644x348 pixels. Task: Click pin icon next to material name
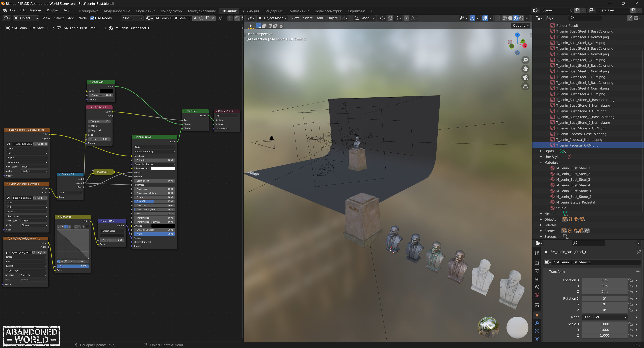(220, 18)
